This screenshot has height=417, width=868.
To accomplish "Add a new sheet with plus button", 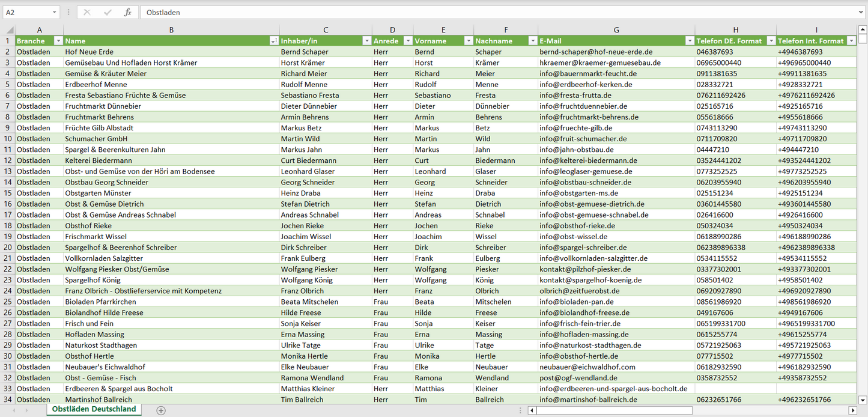I will click(160, 410).
